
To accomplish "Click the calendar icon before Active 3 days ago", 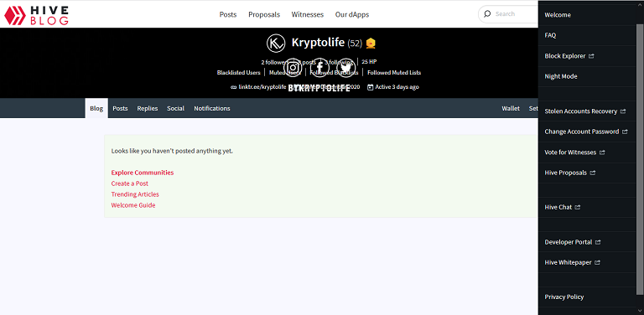I will (370, 87).
